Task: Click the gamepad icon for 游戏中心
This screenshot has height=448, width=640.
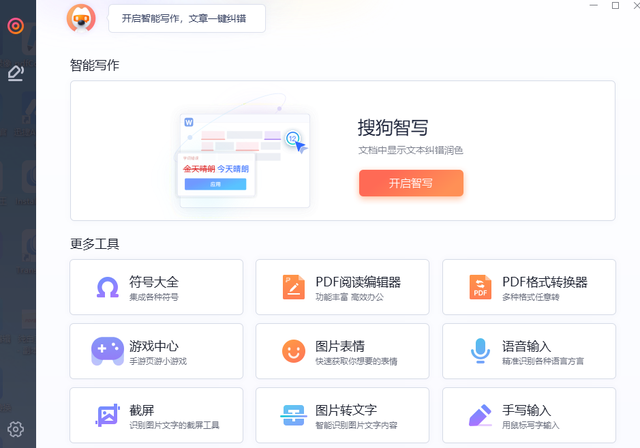Action: click(108, 351)
